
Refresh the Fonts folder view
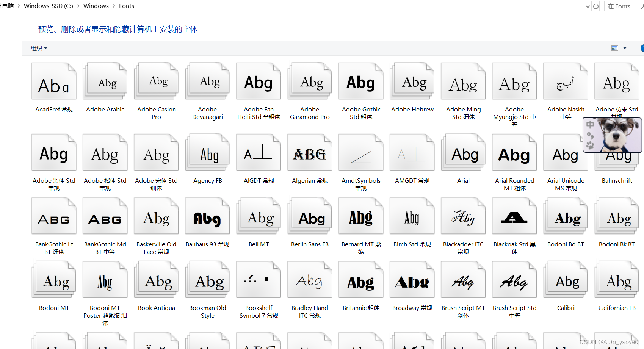pos(596,6)
